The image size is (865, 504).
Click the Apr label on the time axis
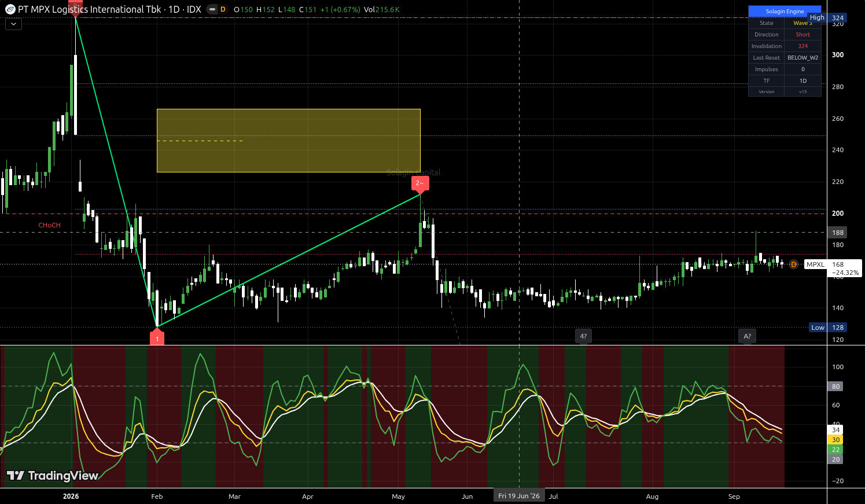[308, 496]
